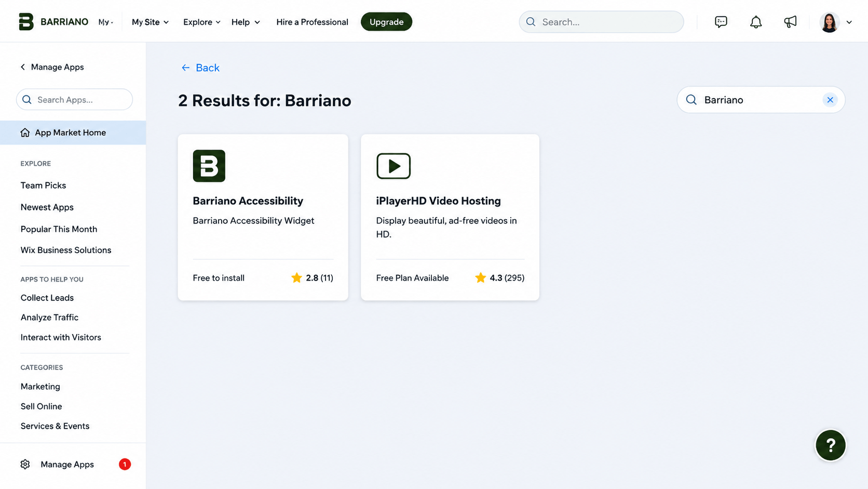Screen dimensions: 868x489
Task: Open Collect Leads category
Action: point(47,298)
